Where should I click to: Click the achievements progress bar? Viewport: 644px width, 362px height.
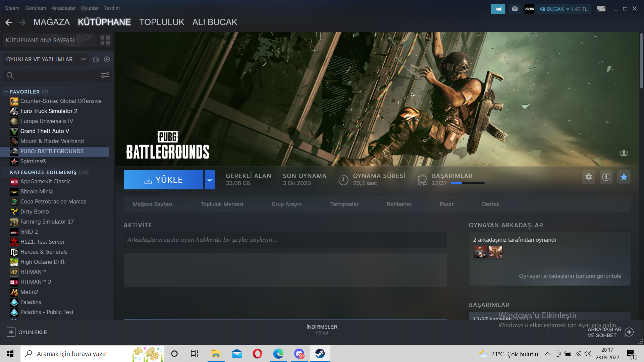coord(468,183)
